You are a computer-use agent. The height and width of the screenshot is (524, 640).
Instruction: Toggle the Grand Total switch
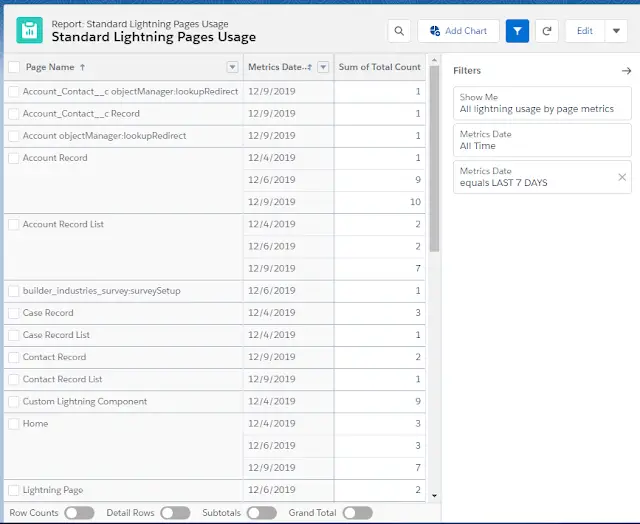(x=358, y=513)
